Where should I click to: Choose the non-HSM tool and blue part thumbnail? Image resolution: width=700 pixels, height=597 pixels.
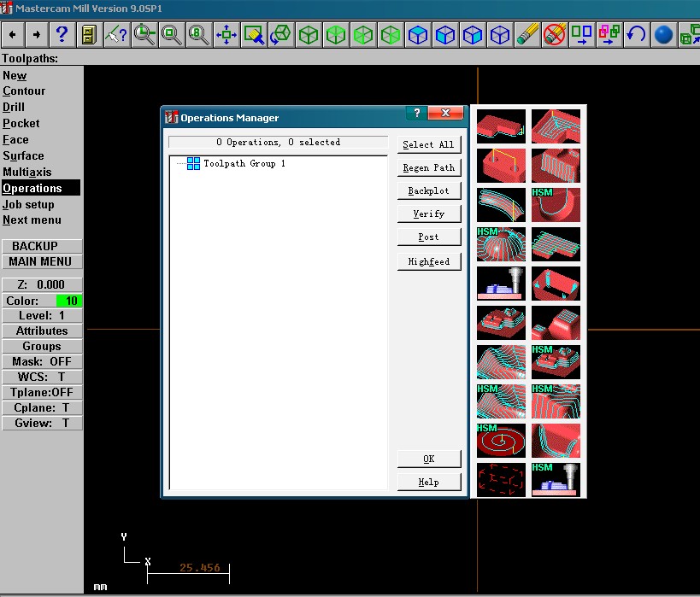[501, 284]
